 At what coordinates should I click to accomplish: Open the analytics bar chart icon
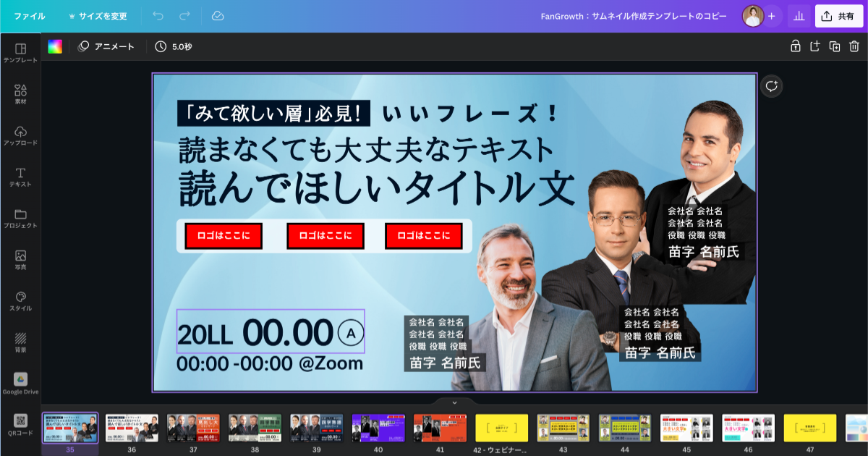[x=799, y=16]
